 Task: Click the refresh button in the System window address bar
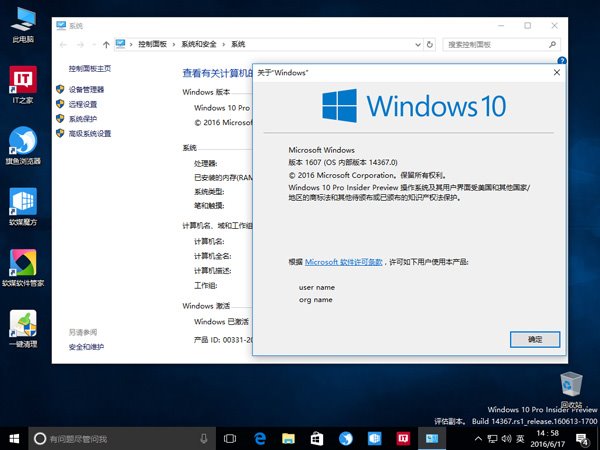(x=430, y=44)
